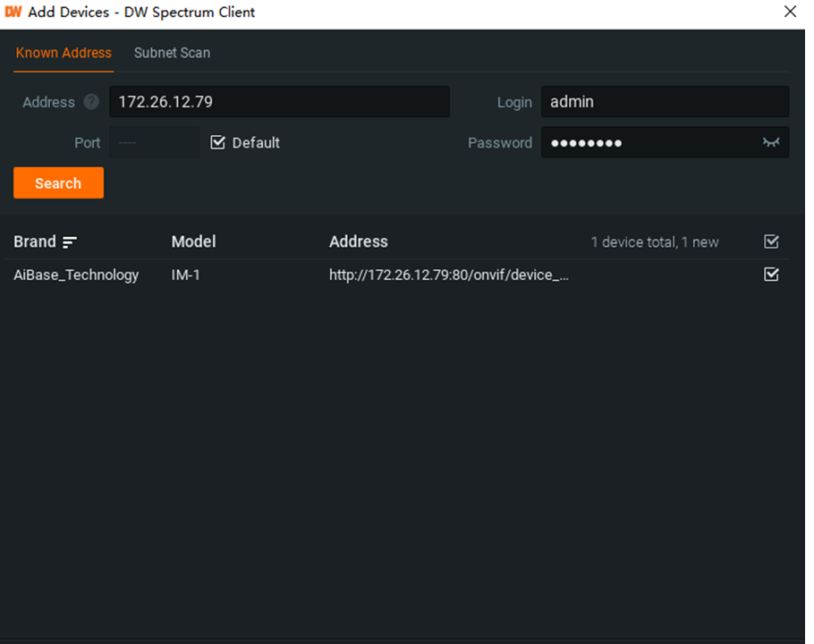814x644 pixels.
Task: Click the Address field containing 172.26.12.79
Action: tap(279, 102)
